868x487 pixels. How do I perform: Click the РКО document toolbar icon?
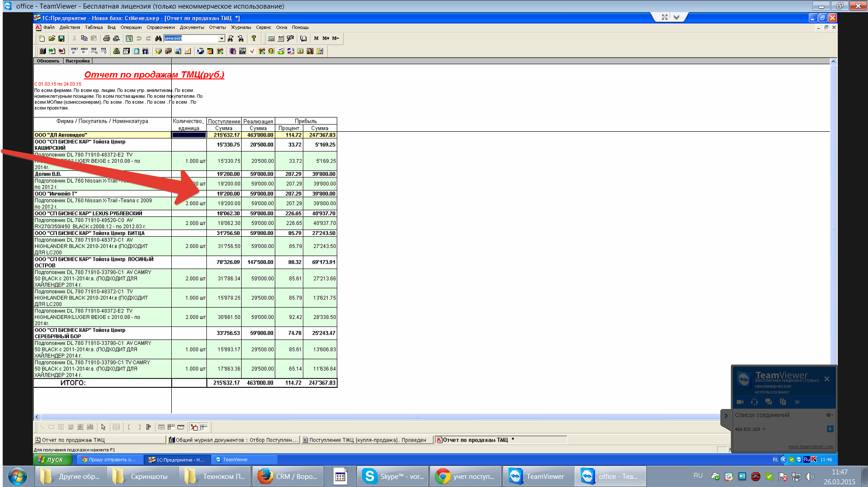point(104,51)
